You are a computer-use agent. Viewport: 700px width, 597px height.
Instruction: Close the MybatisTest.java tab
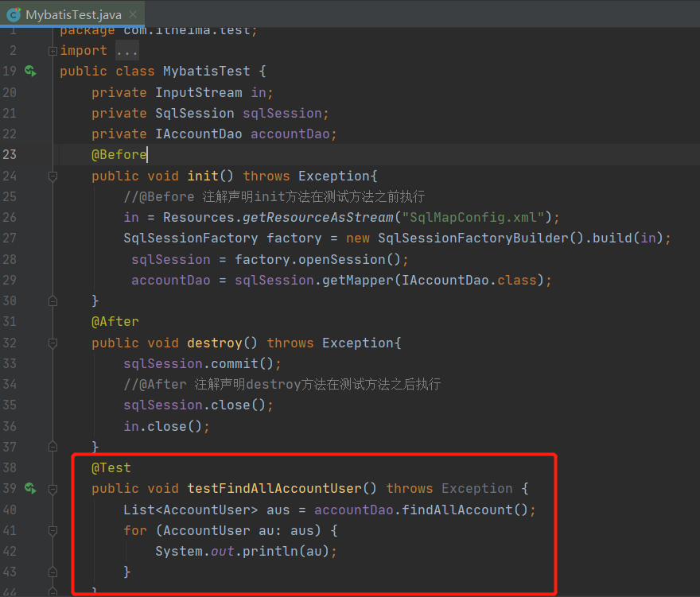click(133, 14)
